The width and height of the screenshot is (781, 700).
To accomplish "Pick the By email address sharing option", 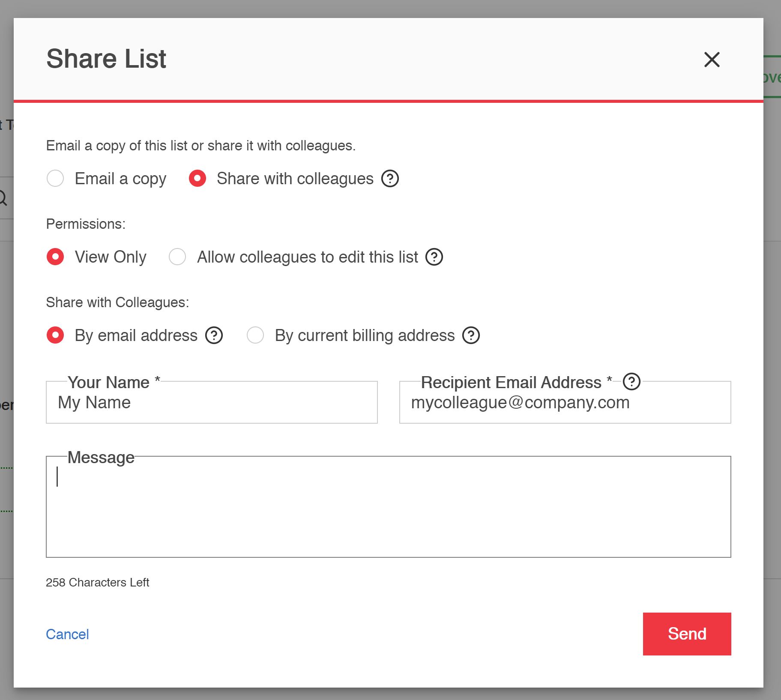I will coord(55,335).
